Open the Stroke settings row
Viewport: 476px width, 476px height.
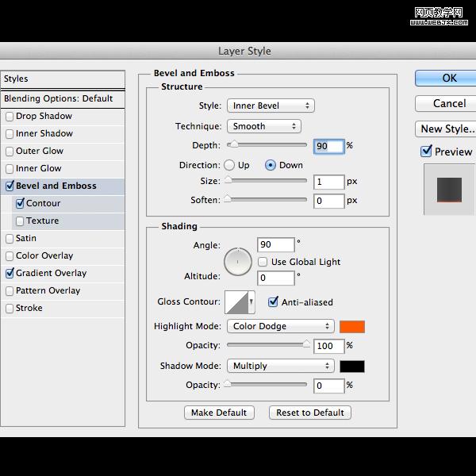coord(63,309)
